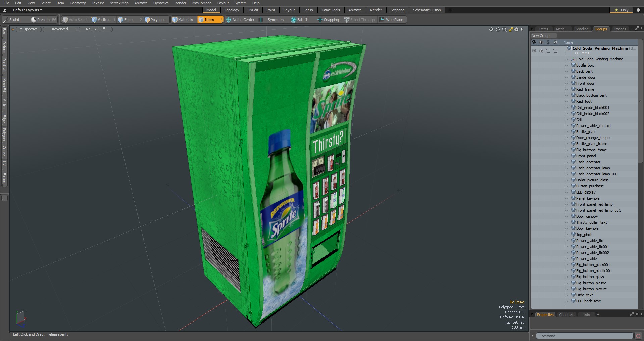Expand the command history arrow
This screenshot has height=341, width=644.
coord(533,336)
